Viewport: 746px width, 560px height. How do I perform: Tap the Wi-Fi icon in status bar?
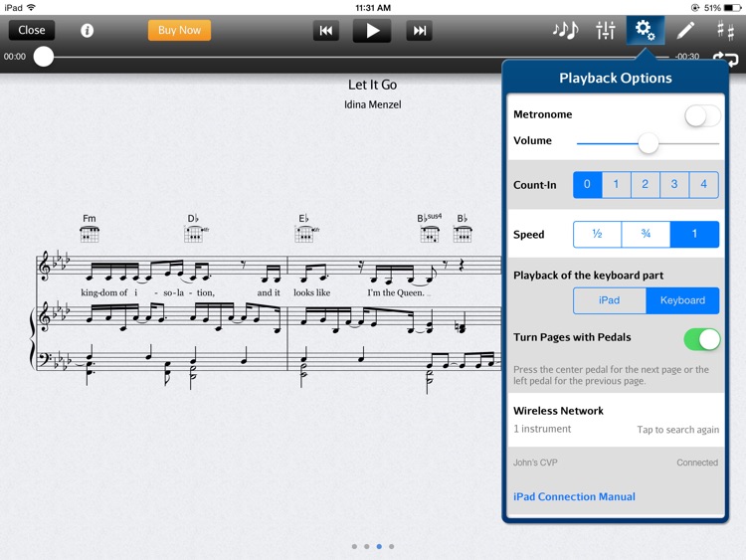click(x=32, y=8)
